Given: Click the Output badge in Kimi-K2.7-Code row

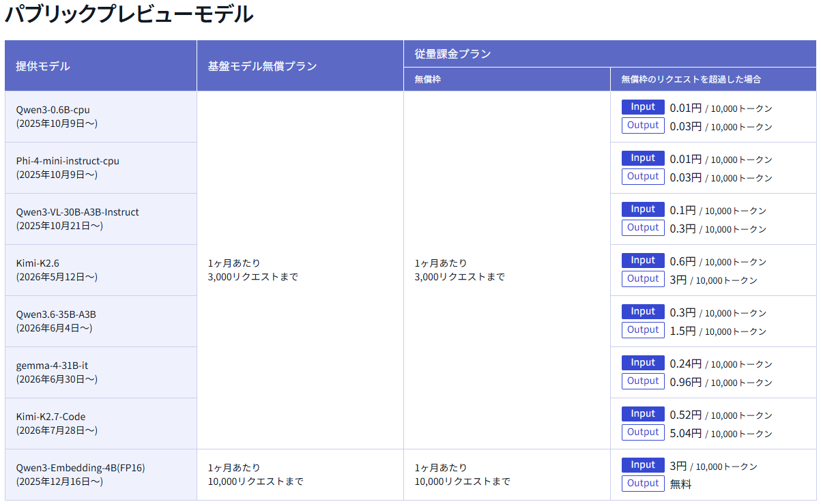Looking at the screenshot, I should point(643,432).
